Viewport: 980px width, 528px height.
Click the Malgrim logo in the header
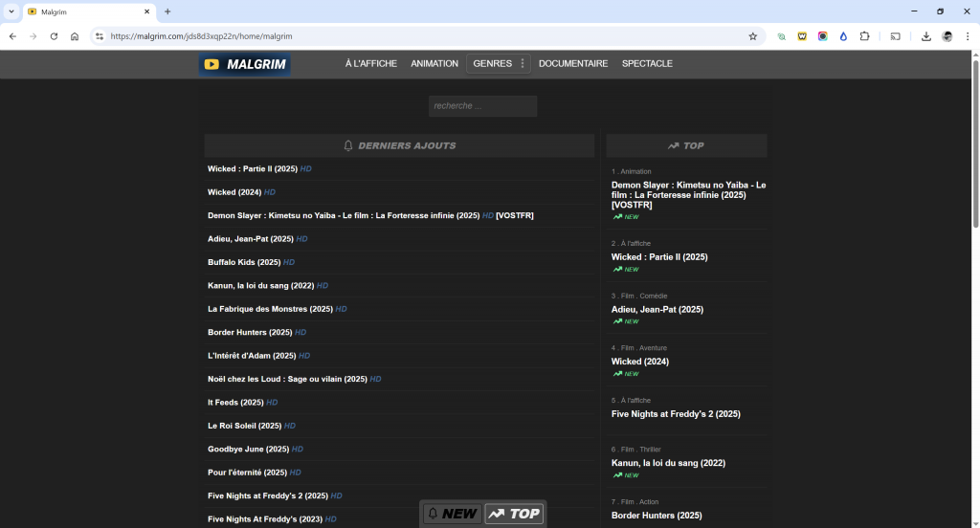pos(245,64)
